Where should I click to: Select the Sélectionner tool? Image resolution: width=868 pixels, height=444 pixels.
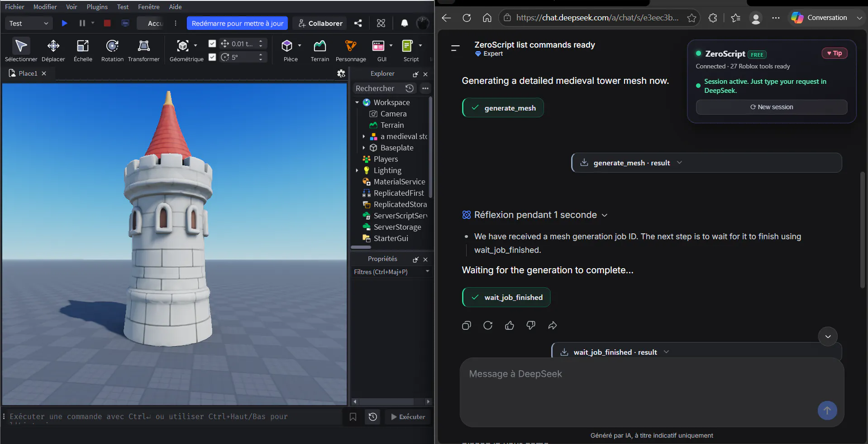21,50
